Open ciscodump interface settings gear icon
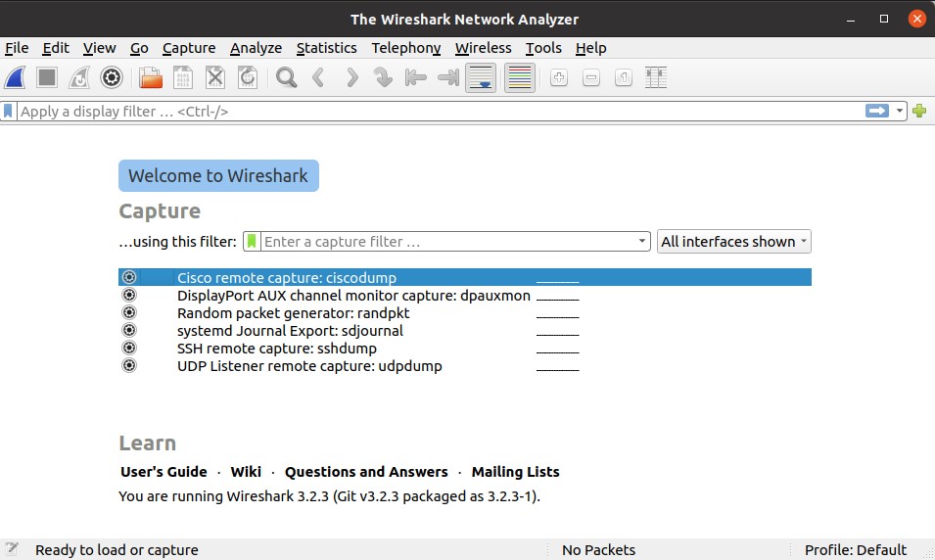The height and width of the screenshot is (560, 935). click(129, 277)
